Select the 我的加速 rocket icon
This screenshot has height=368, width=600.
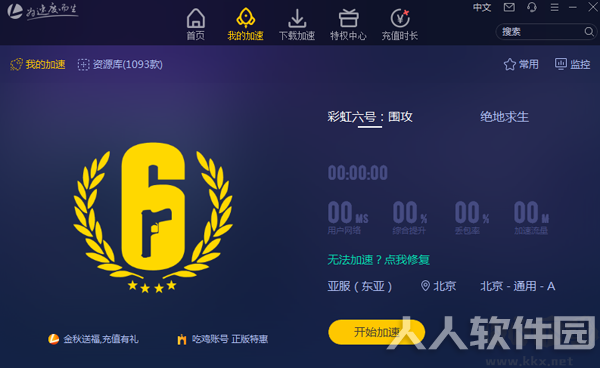[x=245, y=24]
